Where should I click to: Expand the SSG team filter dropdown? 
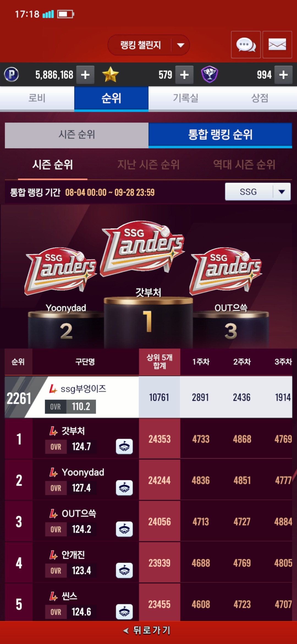tap(258, 192)
